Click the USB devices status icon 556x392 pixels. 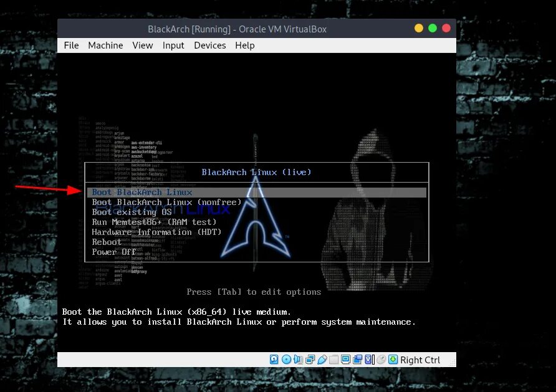(322, 359)
